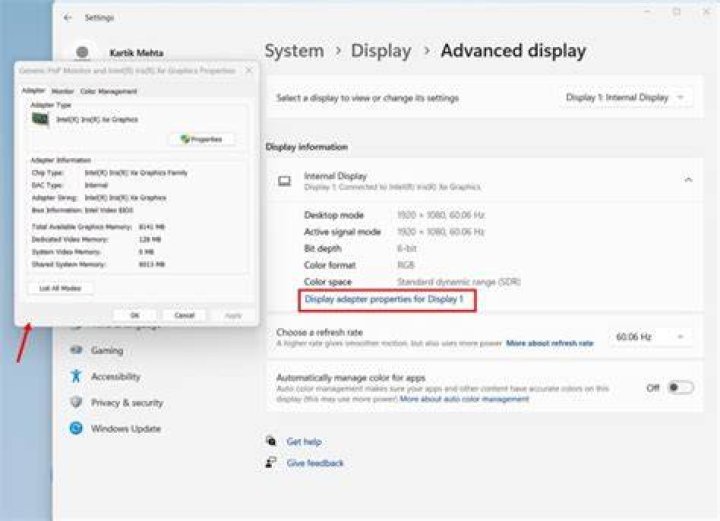Click the Desktop mode resolution value
The width and height of the screenshot is (720, 521).
[x=441, y=215]
